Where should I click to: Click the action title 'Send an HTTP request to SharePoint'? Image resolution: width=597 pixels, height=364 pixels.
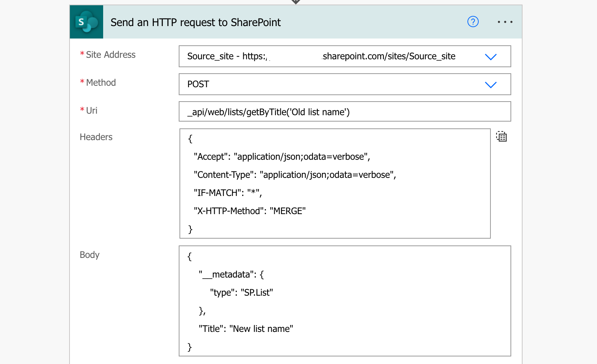(x=196, y=23)
